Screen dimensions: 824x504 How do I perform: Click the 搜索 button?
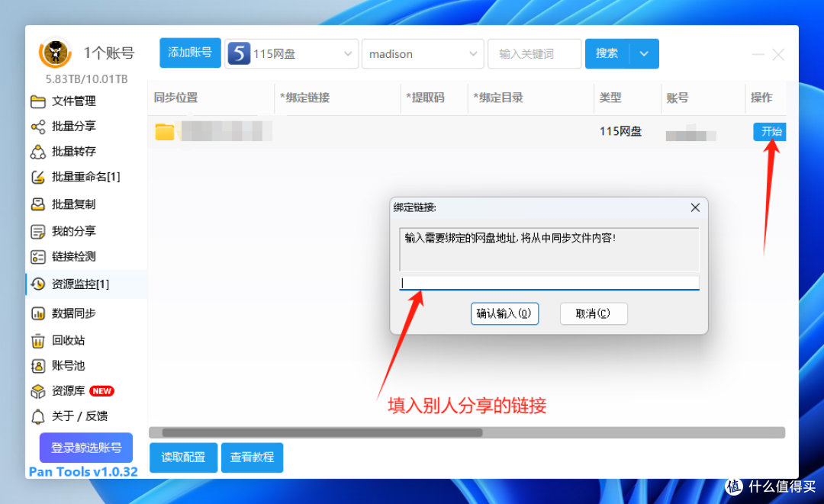[607, 53]
